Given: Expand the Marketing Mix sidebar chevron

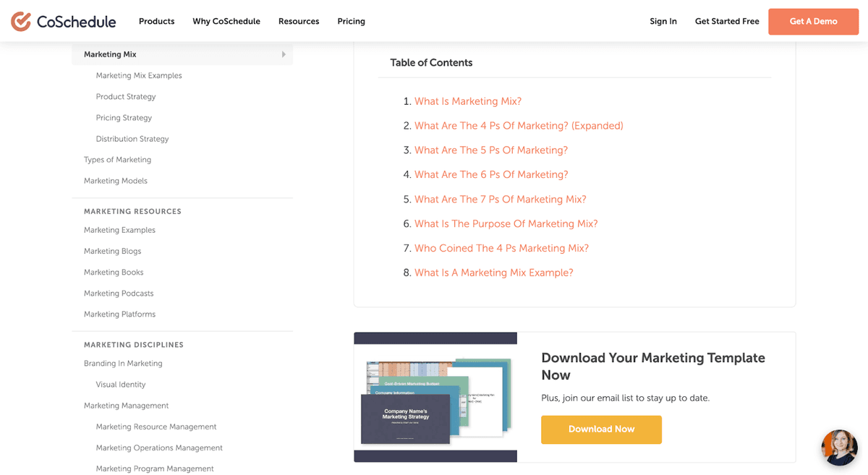Looking at the screenshot, I should pos(284,54).
